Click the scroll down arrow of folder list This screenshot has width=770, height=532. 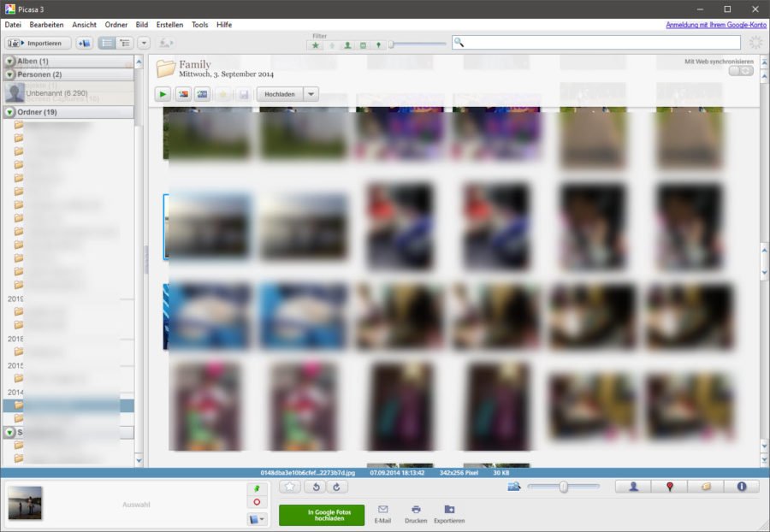[139, 460]
